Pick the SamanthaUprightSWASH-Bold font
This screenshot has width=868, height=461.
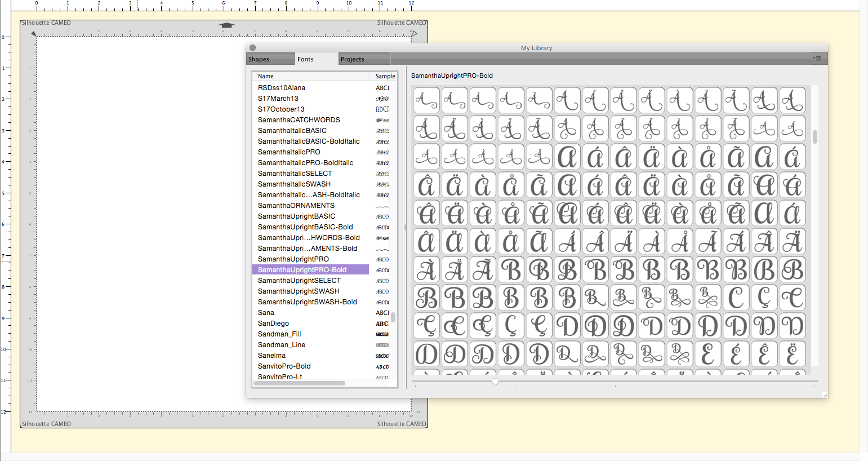coord(321,302)
